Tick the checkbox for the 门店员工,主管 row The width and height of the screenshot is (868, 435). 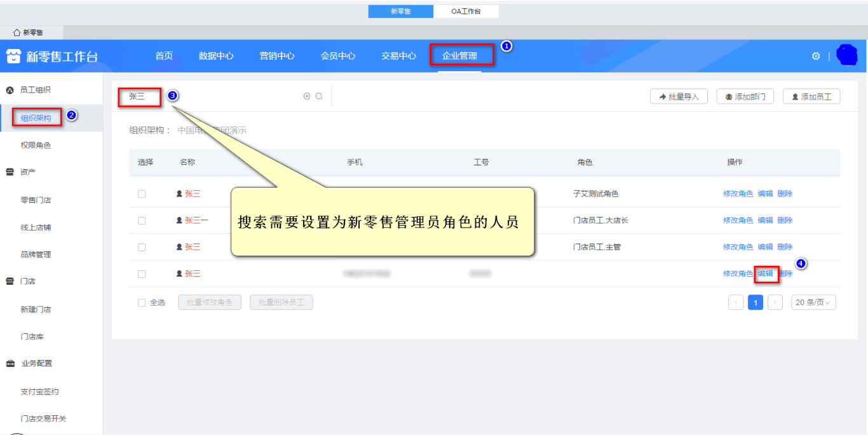(142, 247)
